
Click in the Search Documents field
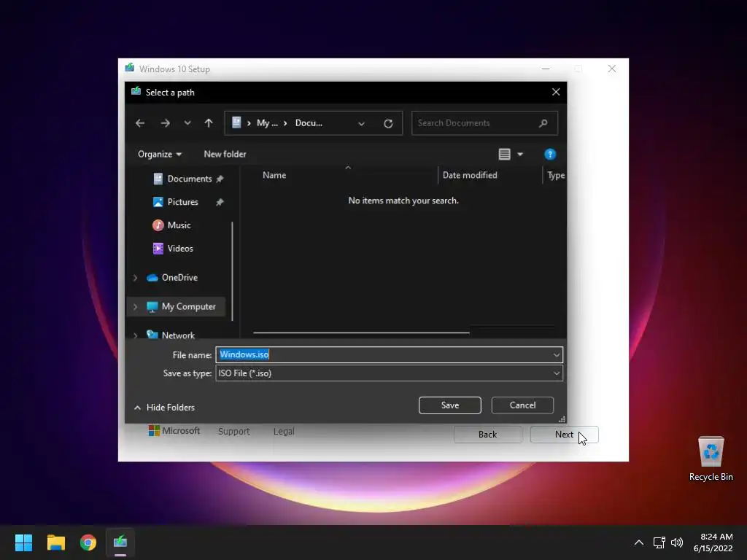484,123
